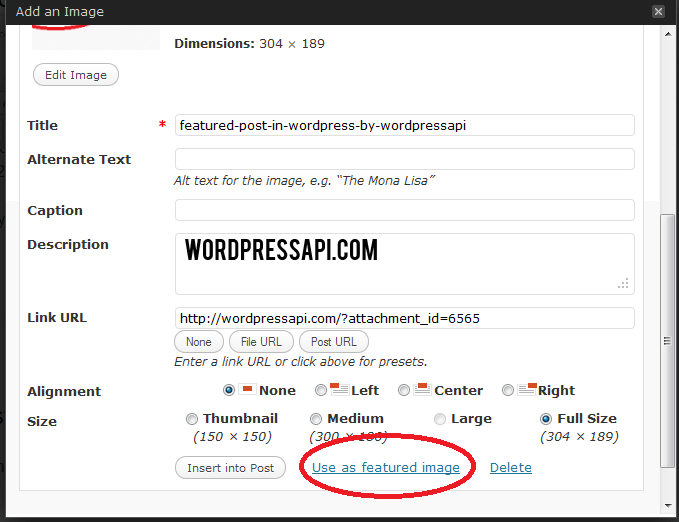679x522 pixels.
Task: Select alignment None radio button
Action: pos(229,390)
